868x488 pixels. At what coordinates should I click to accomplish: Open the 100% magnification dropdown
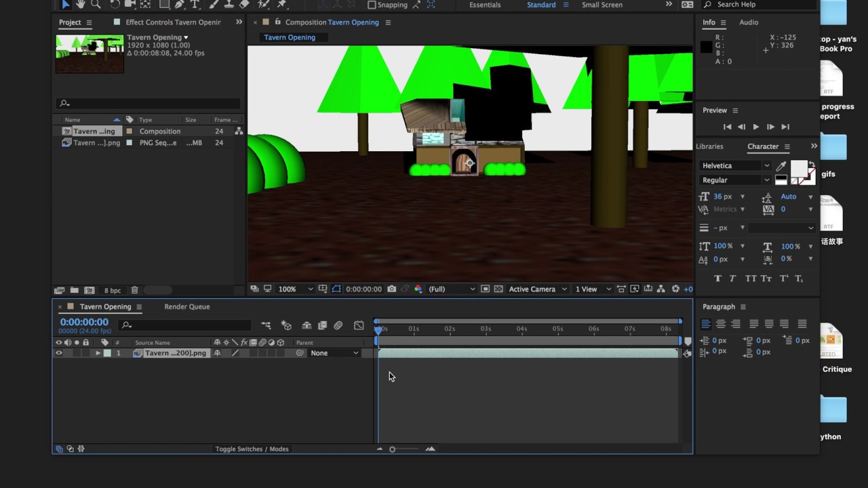coord(296,289)
